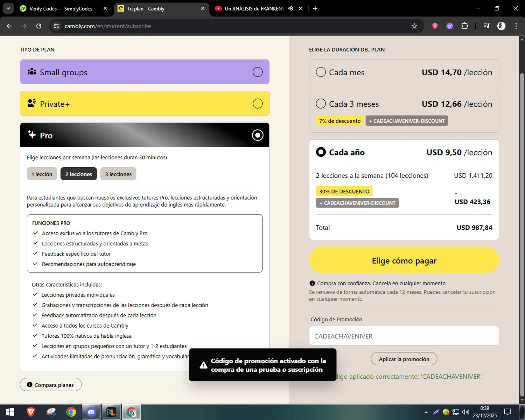Viewport: 525px width, 420px height.
Task: Pick 2 lecciones per week
Action: coord(79,174)
